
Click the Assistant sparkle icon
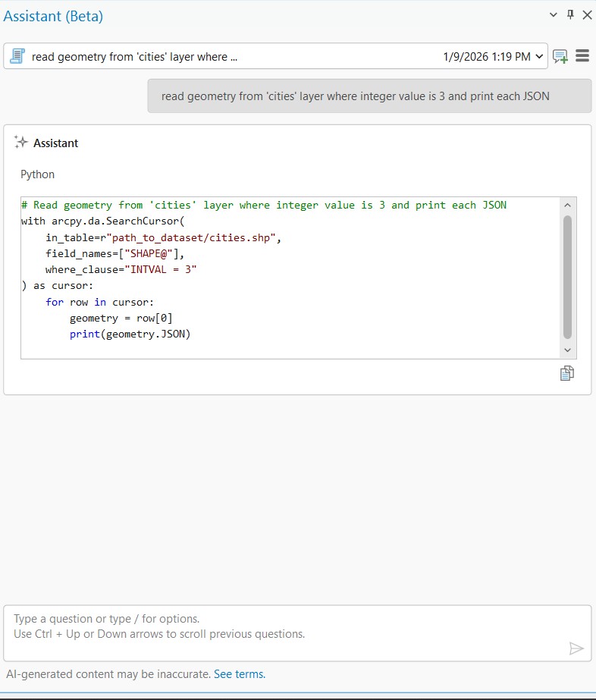point(21,143)
